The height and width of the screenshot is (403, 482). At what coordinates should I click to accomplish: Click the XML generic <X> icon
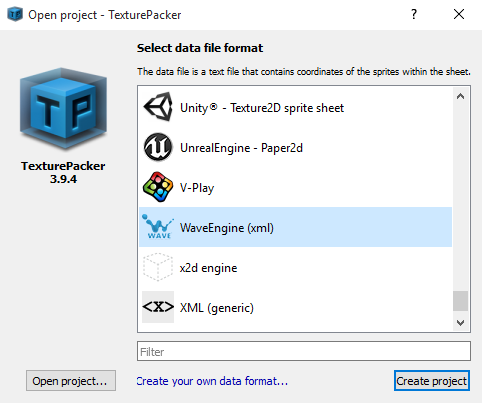click(158, 307)
